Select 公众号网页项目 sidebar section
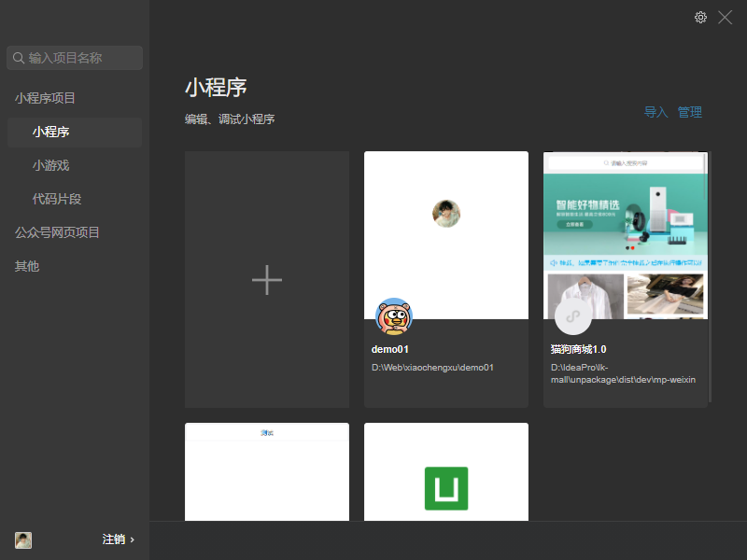747x560 pixels. tap(57, 232)
